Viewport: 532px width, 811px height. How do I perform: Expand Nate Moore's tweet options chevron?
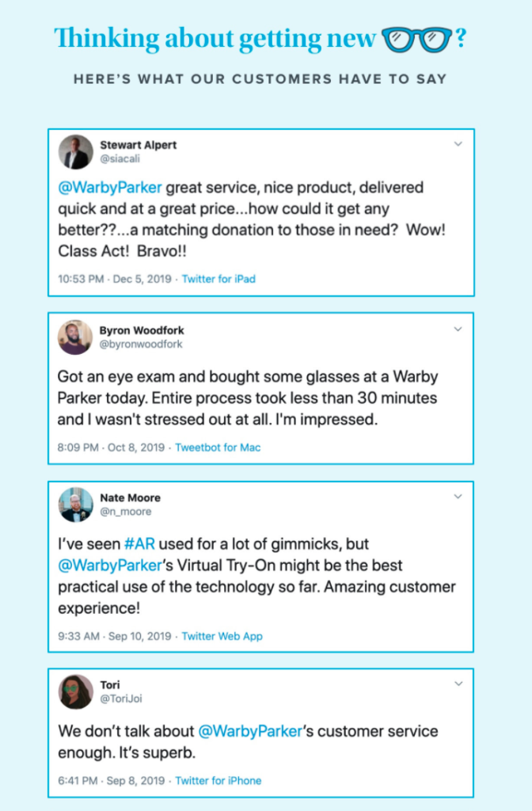[458, 497]
